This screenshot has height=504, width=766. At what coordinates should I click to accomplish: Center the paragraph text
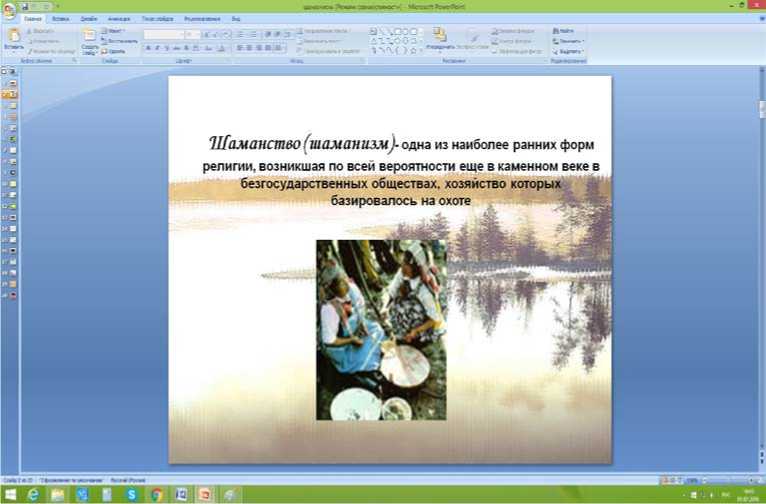[250, 48]
